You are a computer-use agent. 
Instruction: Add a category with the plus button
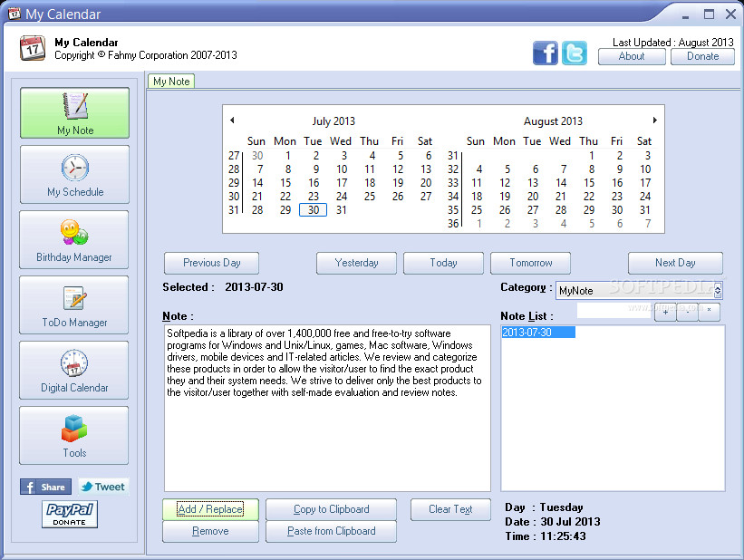665,313
